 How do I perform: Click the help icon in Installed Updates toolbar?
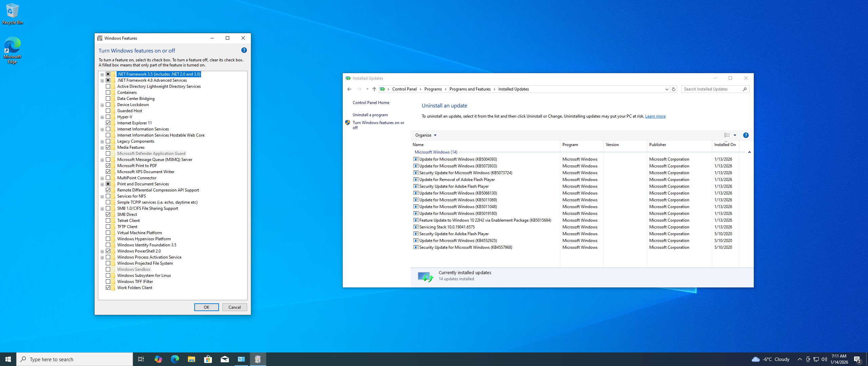[x=746, y=135]
